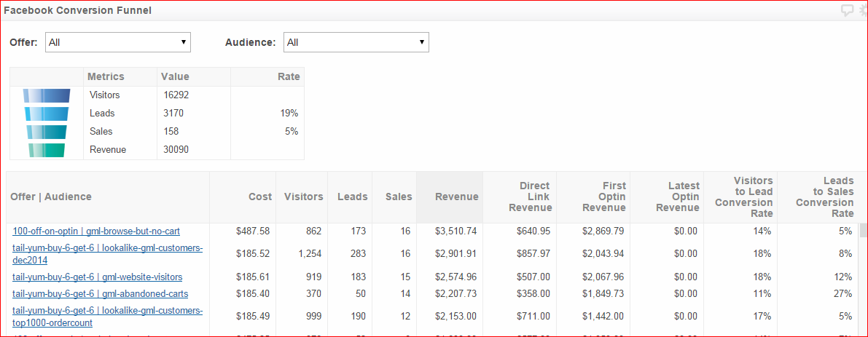Open tail-yum-buy-6-get-6 | lookalike-gml-customers-dec2014 link

(107, 254)
